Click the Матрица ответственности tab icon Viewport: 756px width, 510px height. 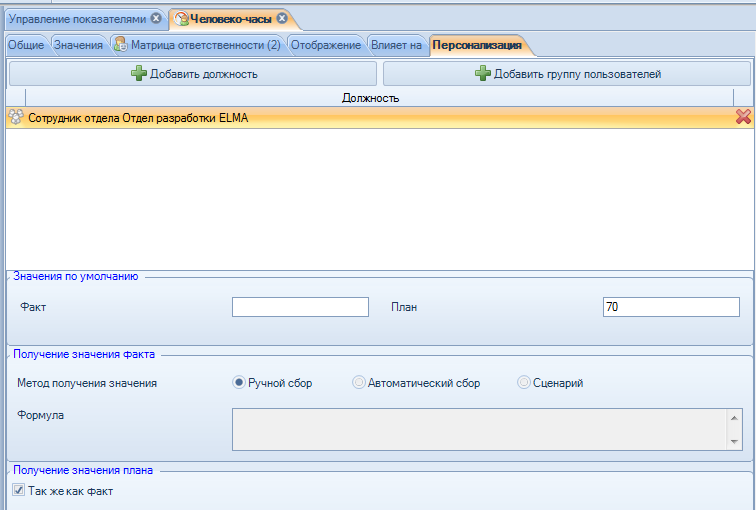(x=120, y=45)
